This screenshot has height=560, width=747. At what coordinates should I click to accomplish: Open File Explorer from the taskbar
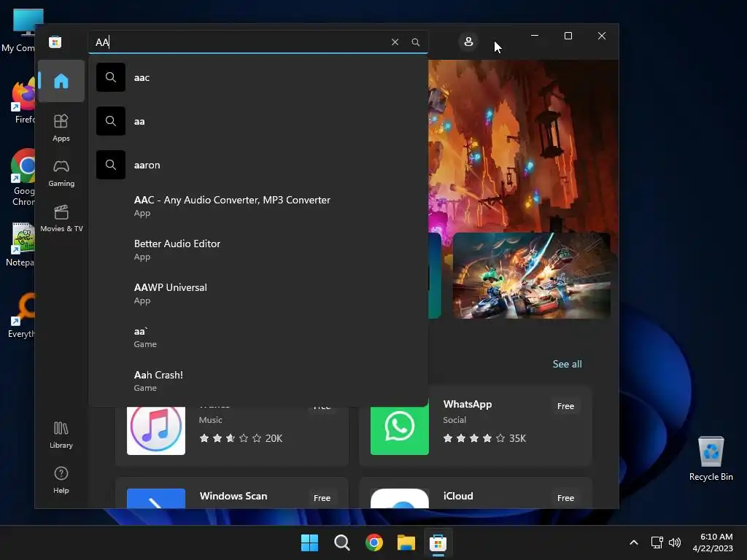tap(406, 542)
